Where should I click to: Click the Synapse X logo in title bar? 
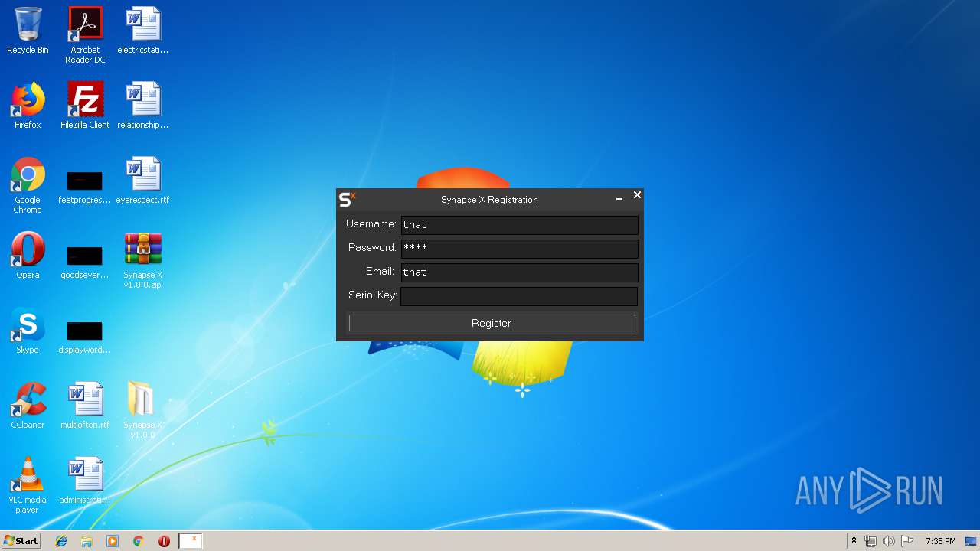click(x=347, y=199)
